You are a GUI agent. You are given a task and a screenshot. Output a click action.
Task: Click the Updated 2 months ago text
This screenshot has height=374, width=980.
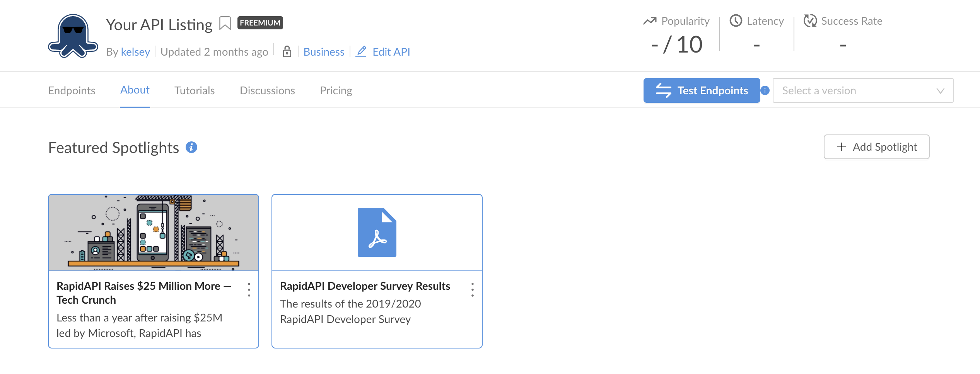pos(214,52)
